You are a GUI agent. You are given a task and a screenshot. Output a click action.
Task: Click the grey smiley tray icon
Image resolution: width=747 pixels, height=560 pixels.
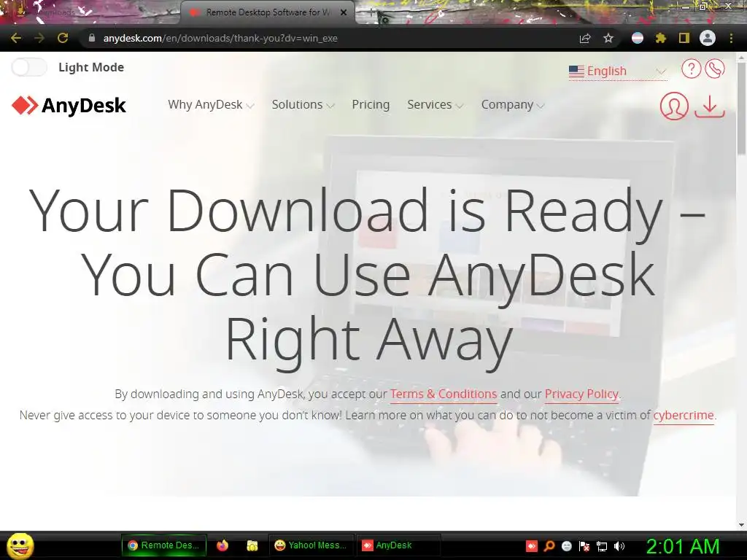(x=566, y=546)
